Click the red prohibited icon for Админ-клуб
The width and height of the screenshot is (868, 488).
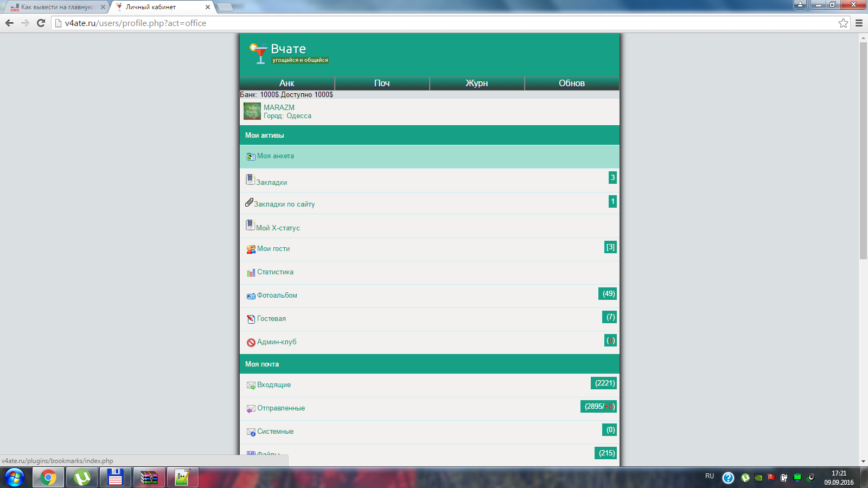tap(251, 343)
